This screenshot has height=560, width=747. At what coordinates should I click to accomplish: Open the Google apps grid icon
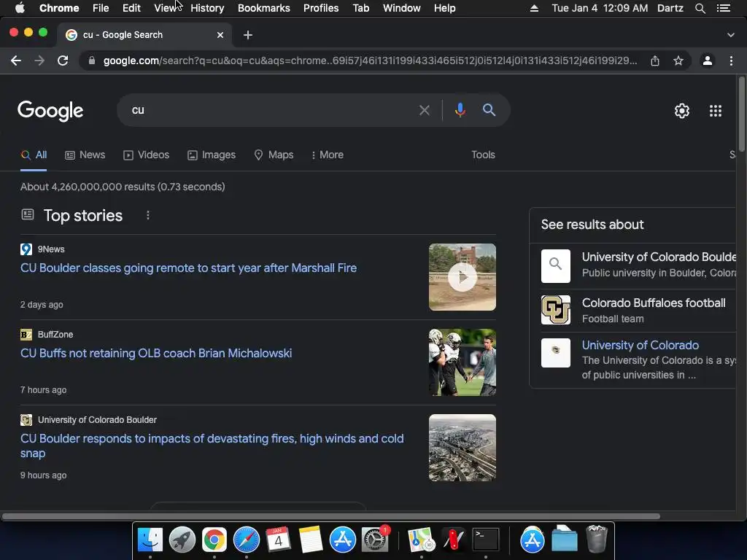[716, 111]
